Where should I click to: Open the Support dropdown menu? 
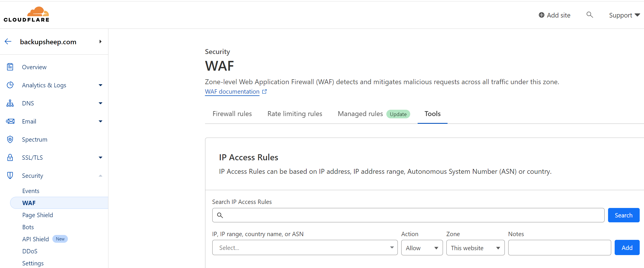624,15
